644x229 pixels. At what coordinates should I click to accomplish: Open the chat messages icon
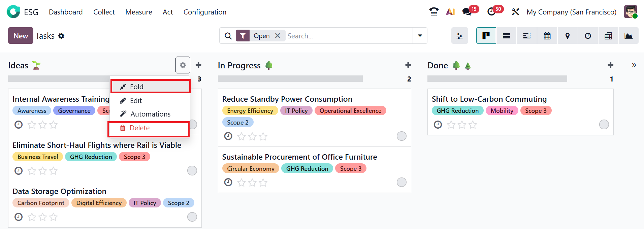(x=467, y=12)
